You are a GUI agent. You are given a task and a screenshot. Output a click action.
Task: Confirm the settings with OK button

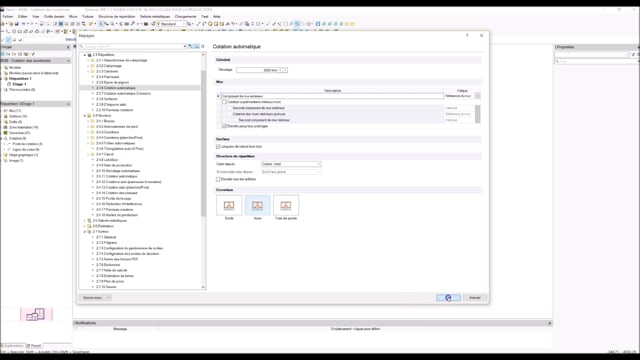pos(448,298)
